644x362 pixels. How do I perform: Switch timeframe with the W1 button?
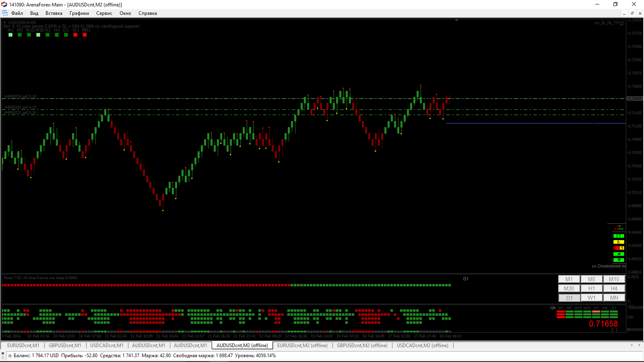[592, 298]
